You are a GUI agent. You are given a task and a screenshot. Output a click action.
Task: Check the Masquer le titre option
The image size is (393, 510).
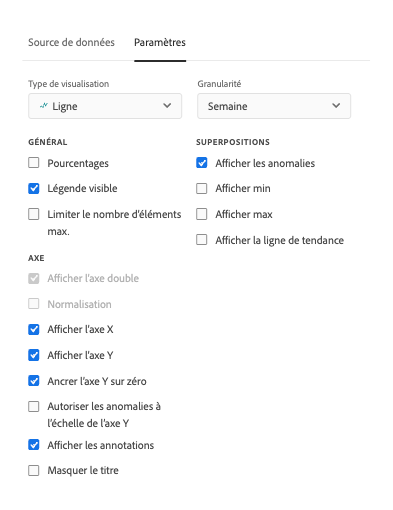(34, 470)
